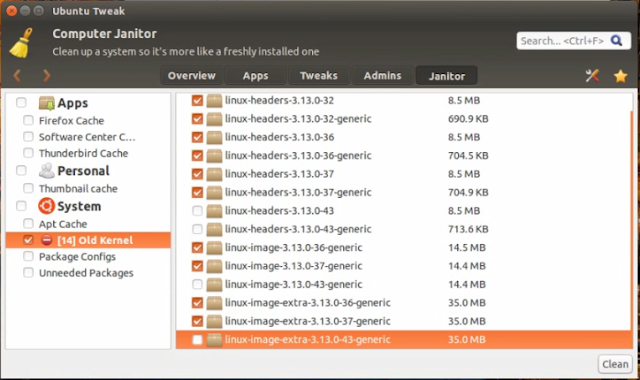
Task: Check the Thumbnail cache option
Action: click(x=28, y=188)
